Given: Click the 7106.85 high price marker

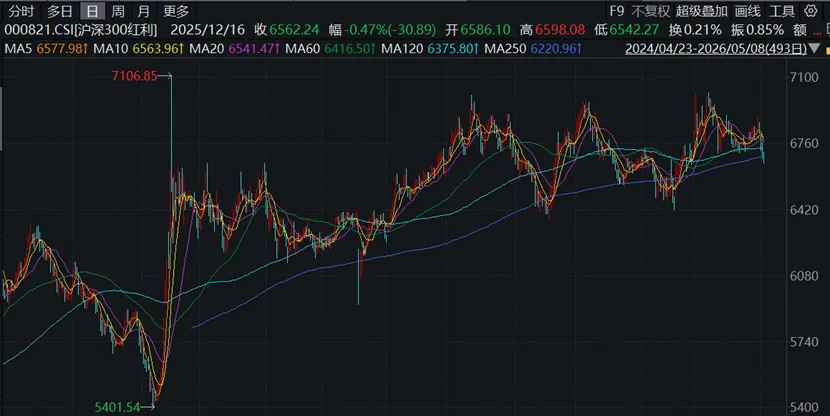Looking at the screenshot, I should coord(134,76).
